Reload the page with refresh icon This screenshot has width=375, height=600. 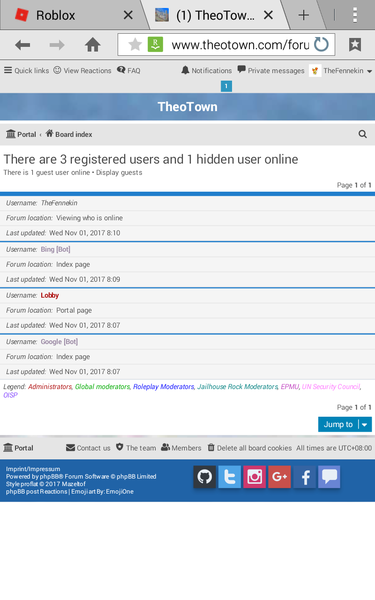click(x=321, y=45)
